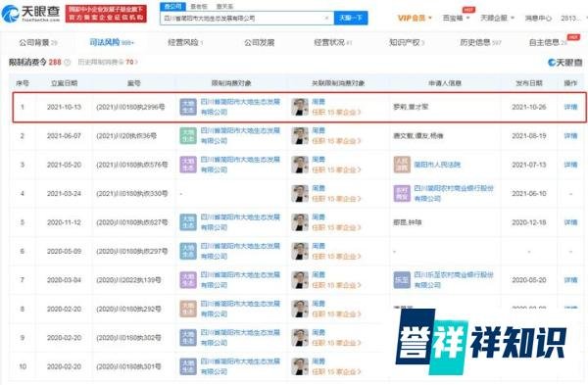Click 详情 for the row dated 2021-05-20

570,165
